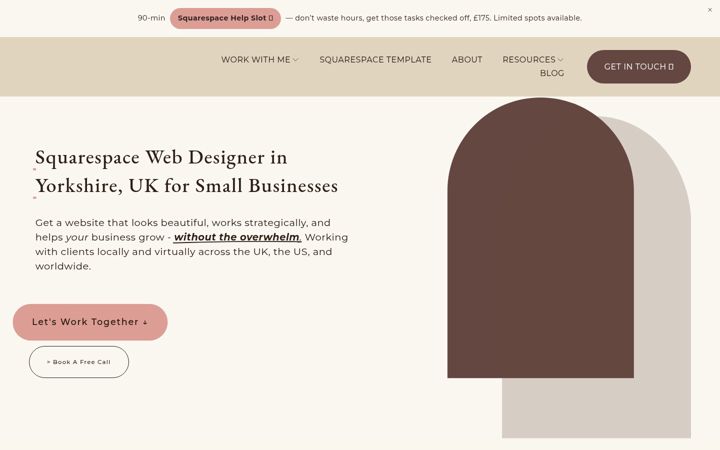Click the dark brown arch image
Screen dimensions: 720x450
[x=540, y=237]
